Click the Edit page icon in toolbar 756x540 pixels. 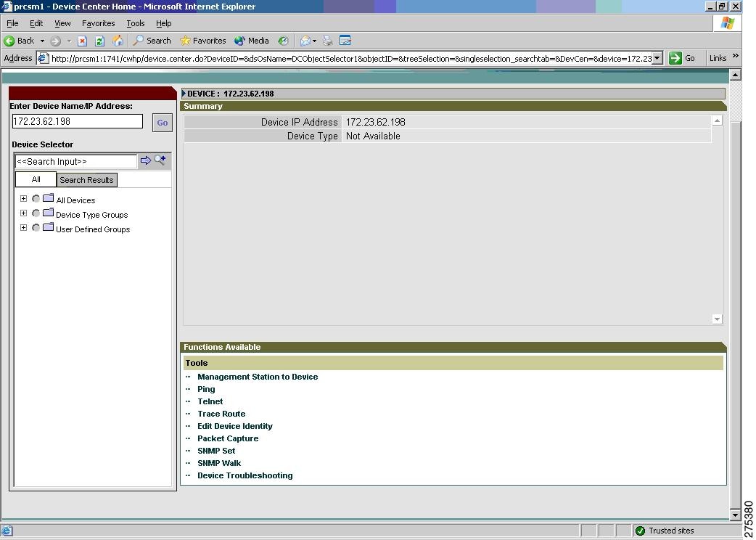345,41
